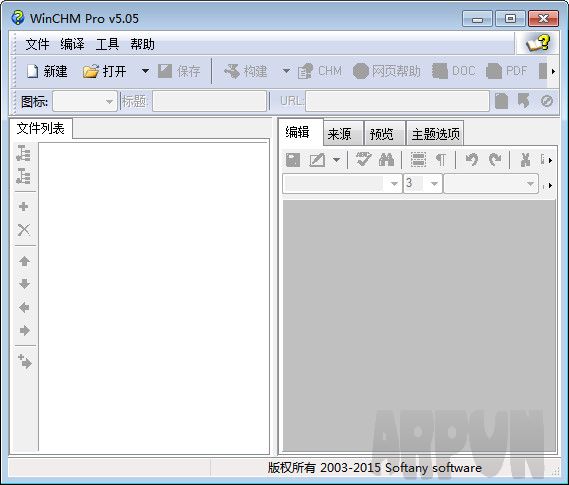Open the 工具 menu
This screenshot has height=485, width=569.
point(107,44)
